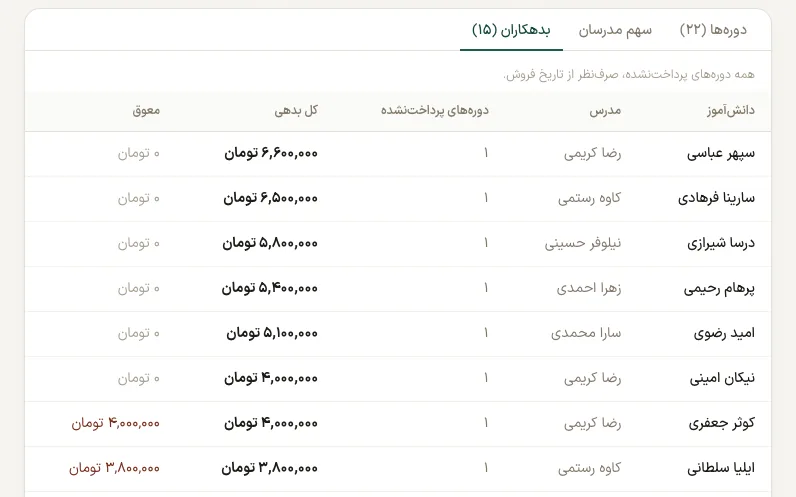
Task: Click overdue ۰ تومان in نیکان امینی row
Action: [x=139, y=378]
